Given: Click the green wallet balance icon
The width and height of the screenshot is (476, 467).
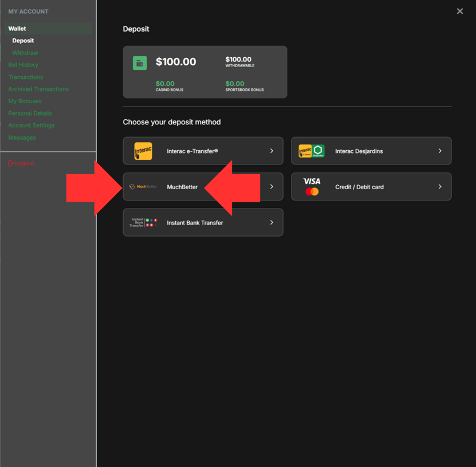Looking at the screenshot, I should [x=140, y=63].
